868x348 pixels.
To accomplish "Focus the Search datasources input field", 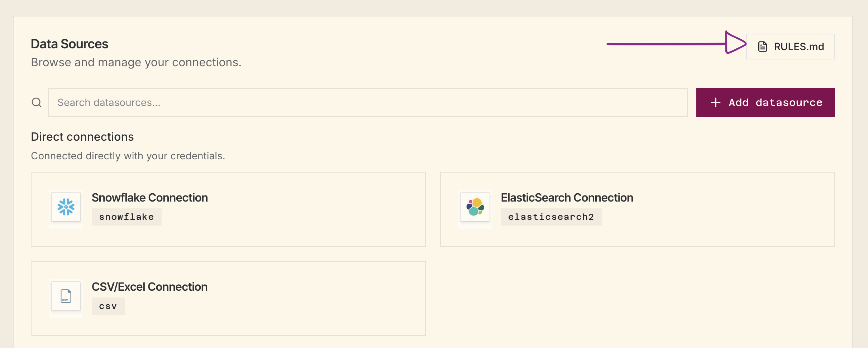I will (x=368, y=103).
